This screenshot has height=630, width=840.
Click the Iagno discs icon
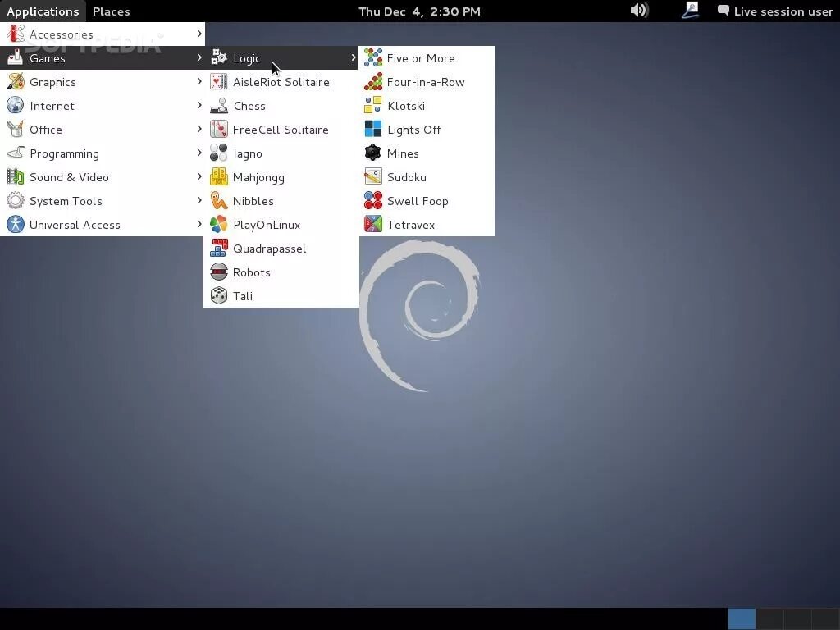pos(218,153)
